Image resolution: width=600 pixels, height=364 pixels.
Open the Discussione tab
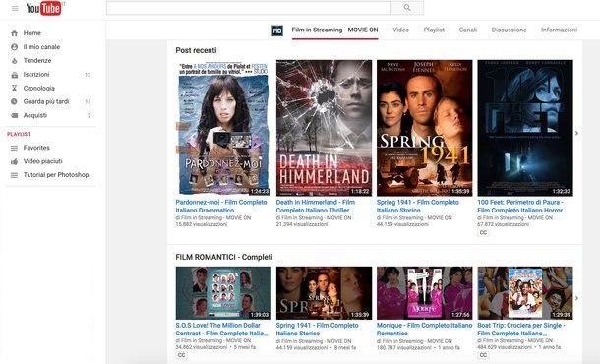[x=509, y=30]
